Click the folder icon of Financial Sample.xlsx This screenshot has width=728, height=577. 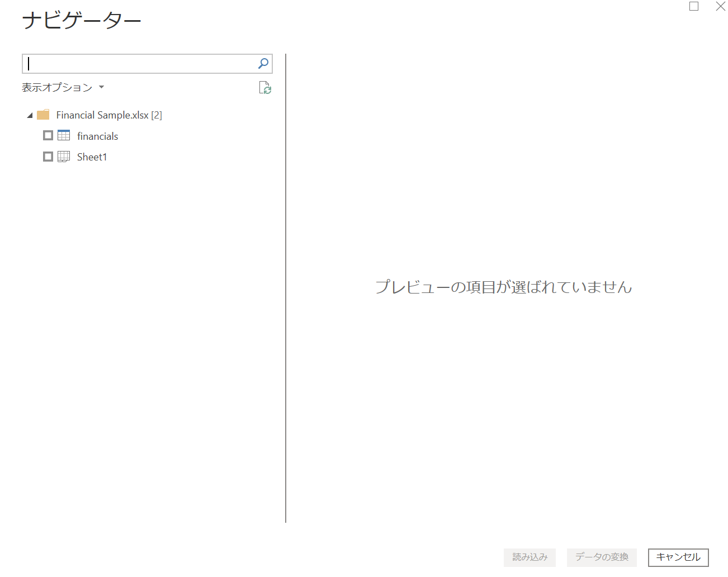(44, 114)
